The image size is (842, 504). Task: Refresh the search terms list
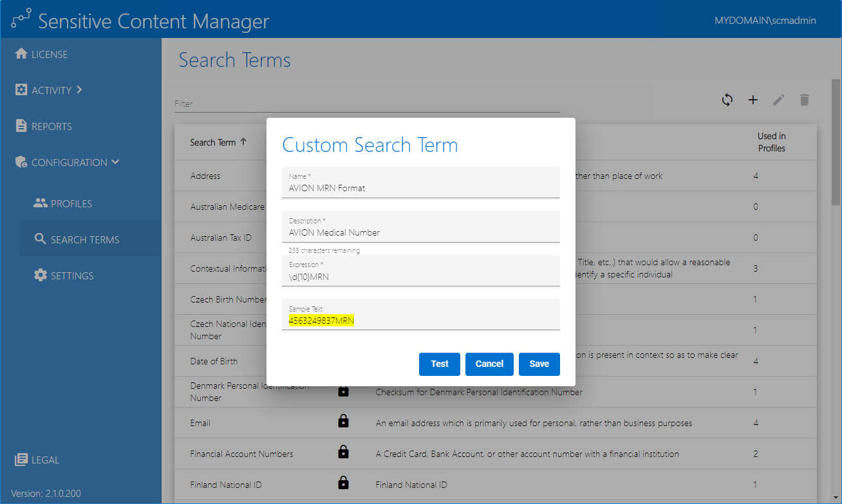click(727, 100)
